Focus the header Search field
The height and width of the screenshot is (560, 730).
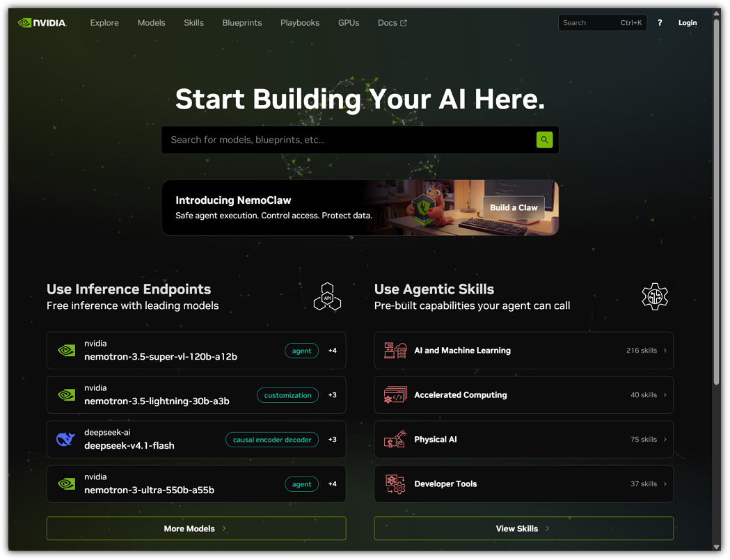click(x=603, y=23)
